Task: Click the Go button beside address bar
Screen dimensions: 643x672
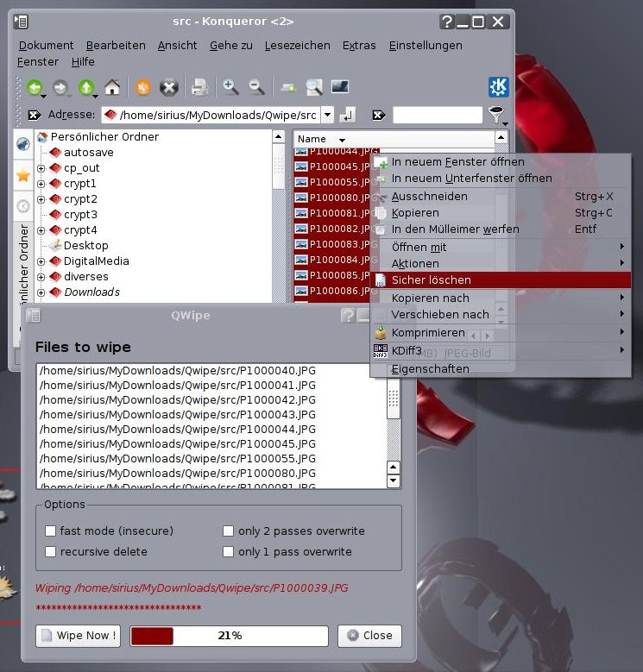Action: [347, 116]
